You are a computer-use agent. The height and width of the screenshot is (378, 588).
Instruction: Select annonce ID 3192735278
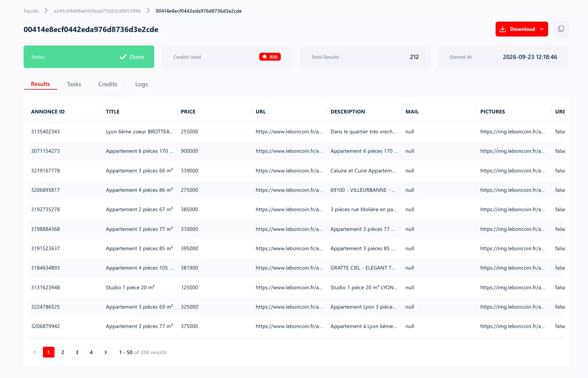tap(45, 209)
